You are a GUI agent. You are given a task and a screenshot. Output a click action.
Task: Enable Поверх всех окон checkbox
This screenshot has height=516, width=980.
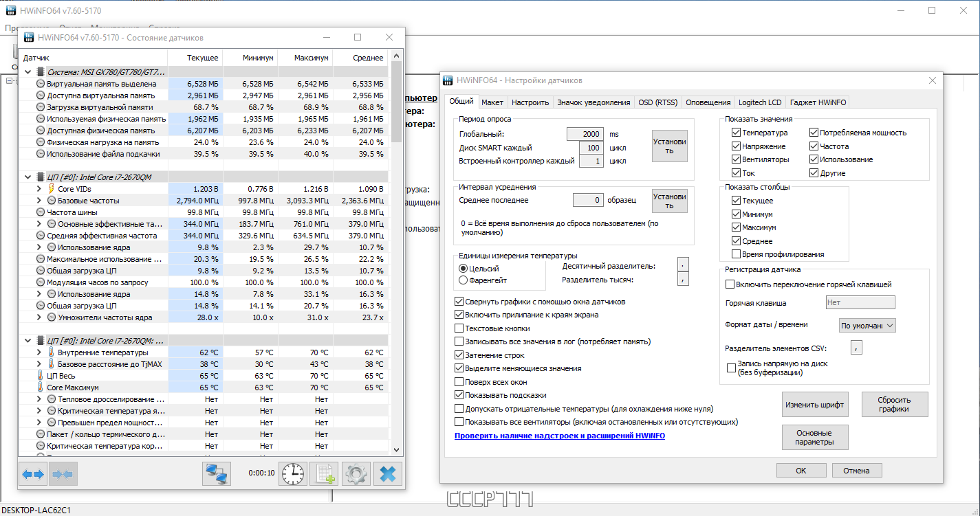pyautogui.click(x=459, y=382)
